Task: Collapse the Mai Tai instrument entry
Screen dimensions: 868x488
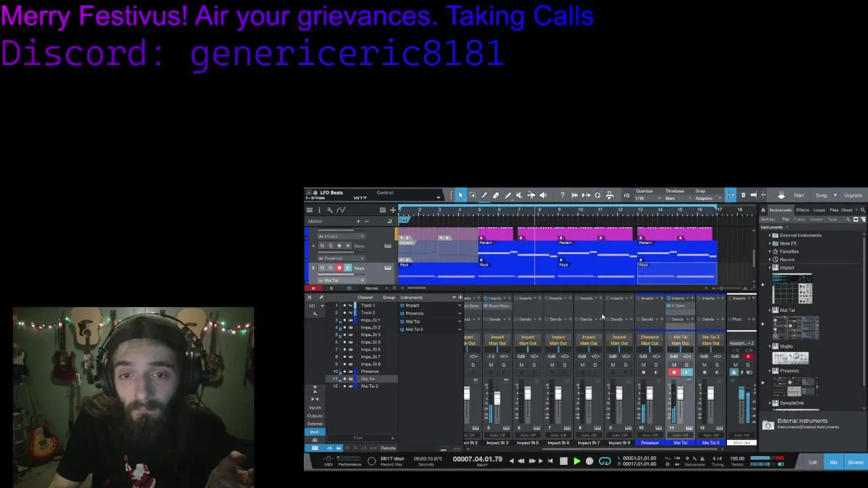Action: tap(770, 310)
